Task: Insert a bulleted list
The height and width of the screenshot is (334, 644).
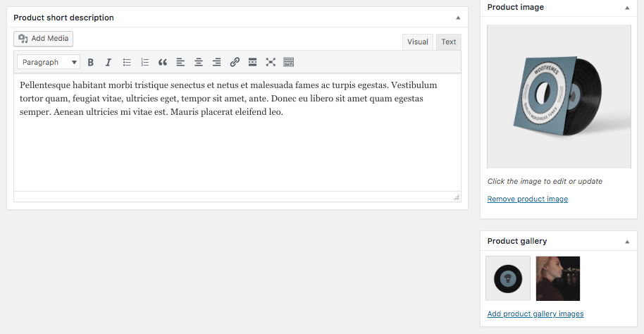Action: pos(127,62)
